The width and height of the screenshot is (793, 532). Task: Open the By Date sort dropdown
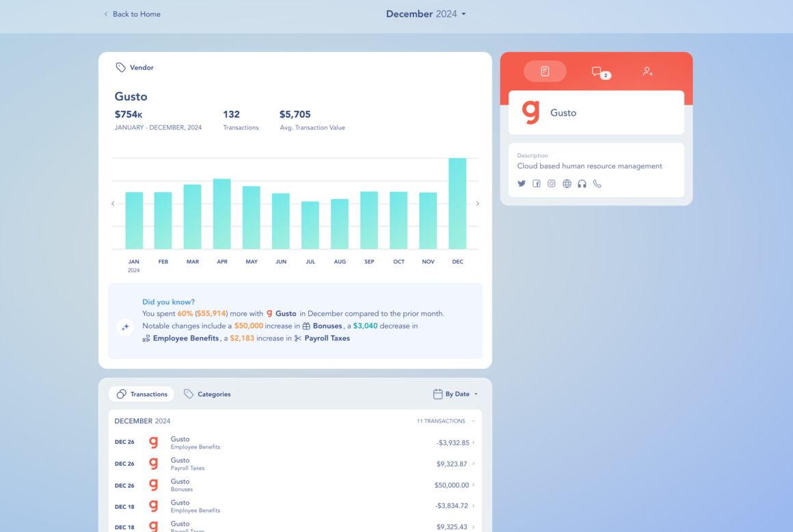[455, 394]
